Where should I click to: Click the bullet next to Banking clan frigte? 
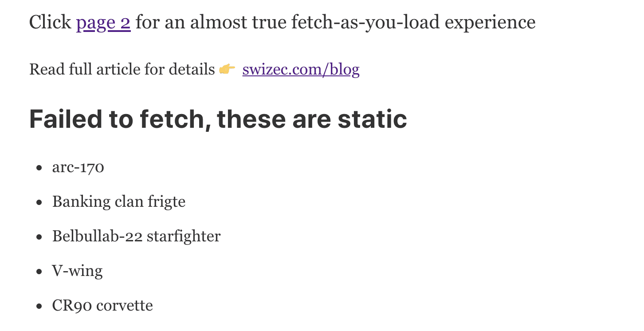[39, 202]
